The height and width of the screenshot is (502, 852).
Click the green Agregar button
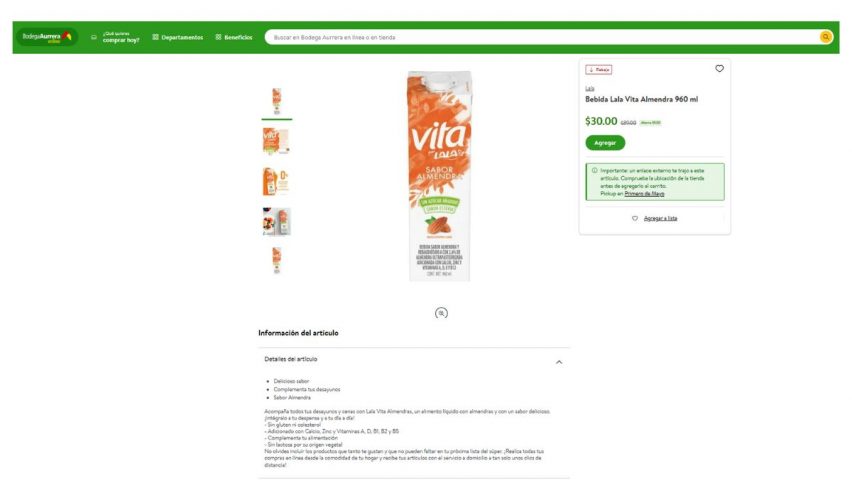click(605, 143)
